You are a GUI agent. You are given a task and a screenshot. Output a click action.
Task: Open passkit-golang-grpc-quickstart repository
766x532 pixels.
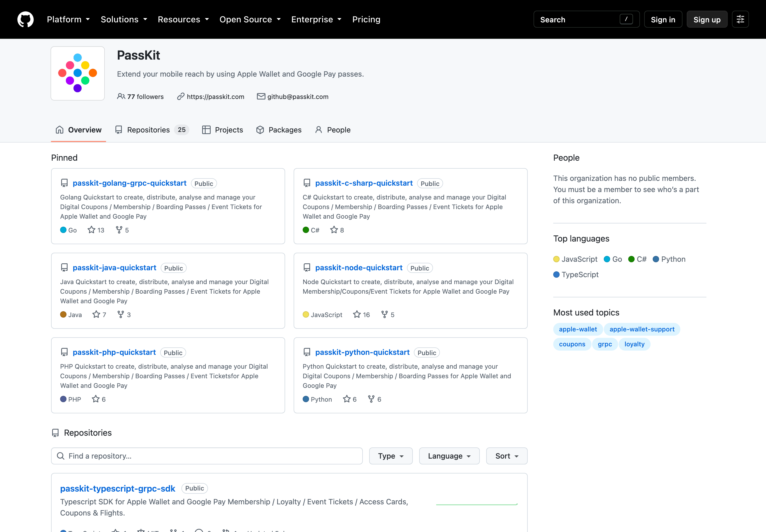(x=130, y=183)
